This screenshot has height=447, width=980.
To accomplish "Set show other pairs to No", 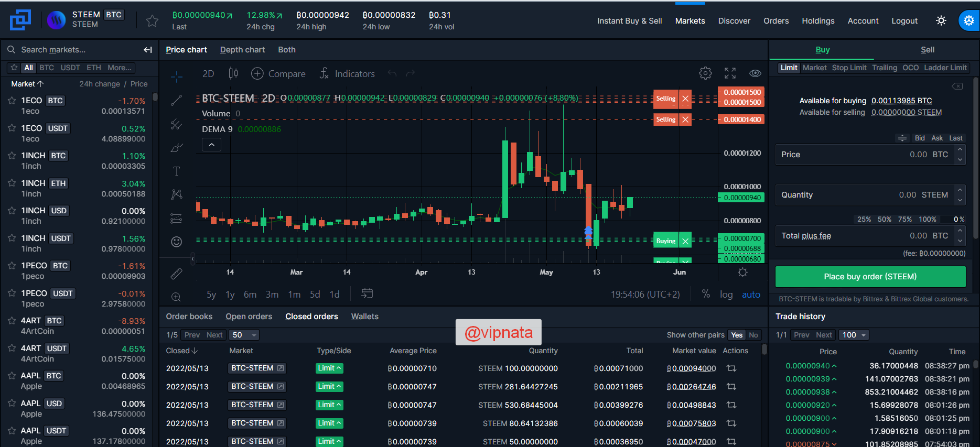I will [x=753, y=335].
